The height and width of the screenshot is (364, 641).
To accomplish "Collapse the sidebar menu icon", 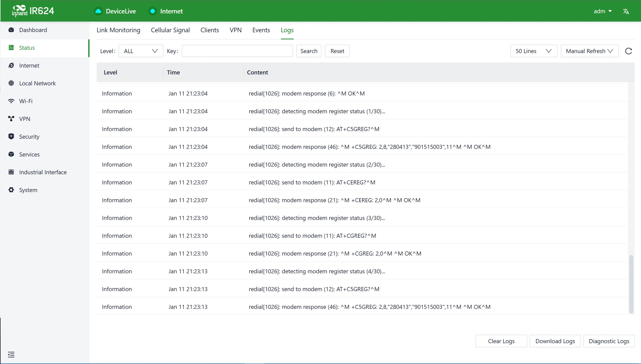I will [x=11, y=355].
